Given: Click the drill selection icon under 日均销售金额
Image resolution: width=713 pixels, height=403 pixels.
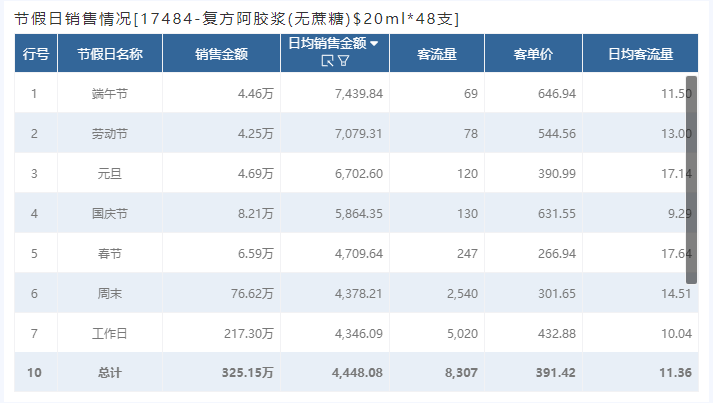Looking at the screenshot, I should 327,60.
